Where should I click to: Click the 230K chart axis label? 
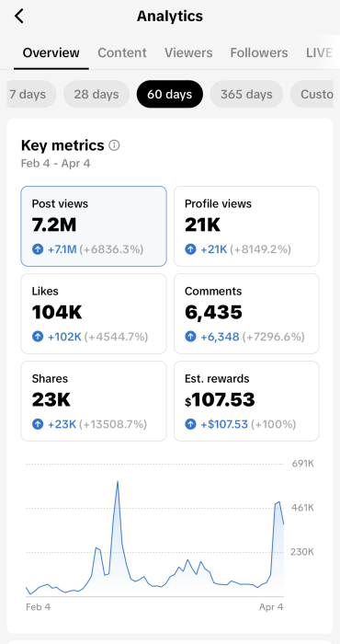click(302, 552)
